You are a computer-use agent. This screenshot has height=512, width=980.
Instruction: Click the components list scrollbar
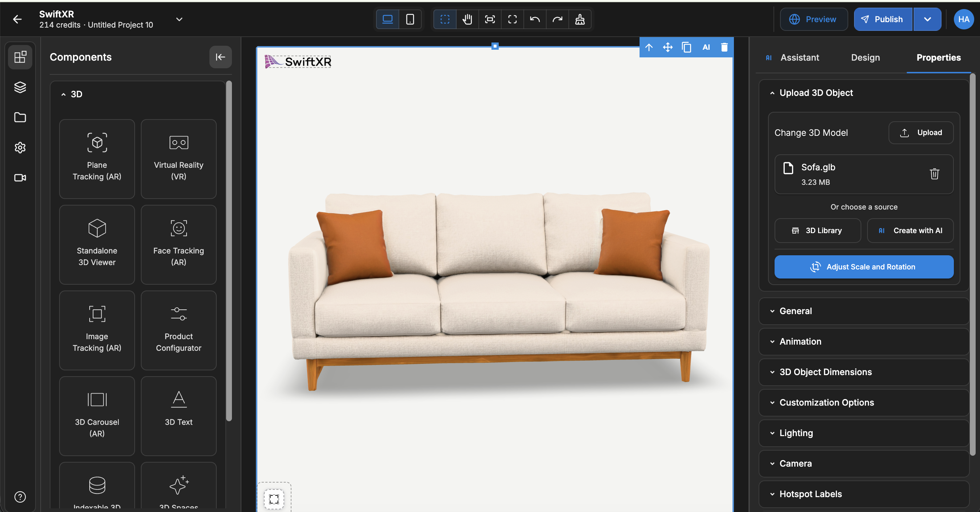[229, 251]
